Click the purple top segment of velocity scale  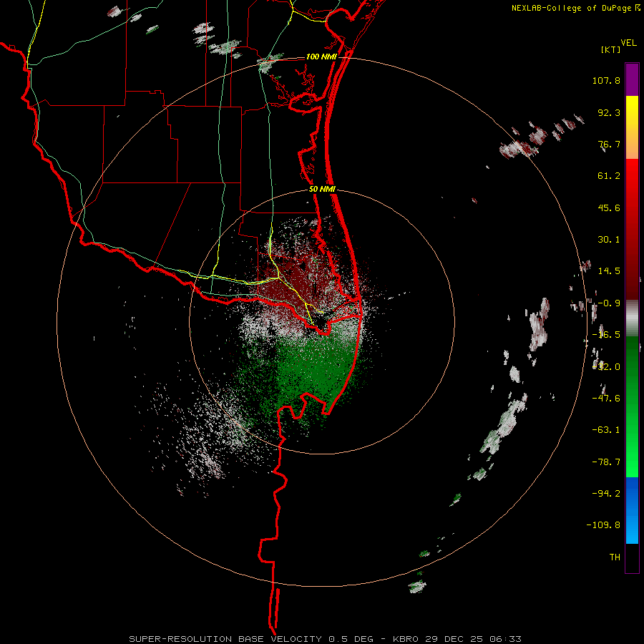632,79
